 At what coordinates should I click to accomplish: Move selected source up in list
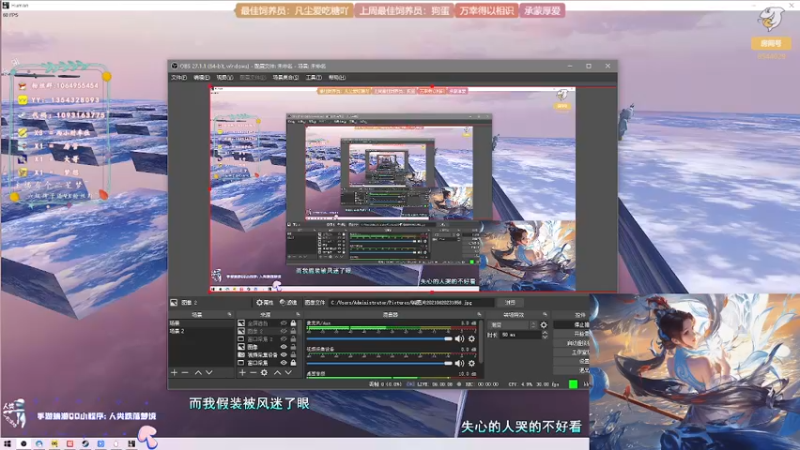277,373
